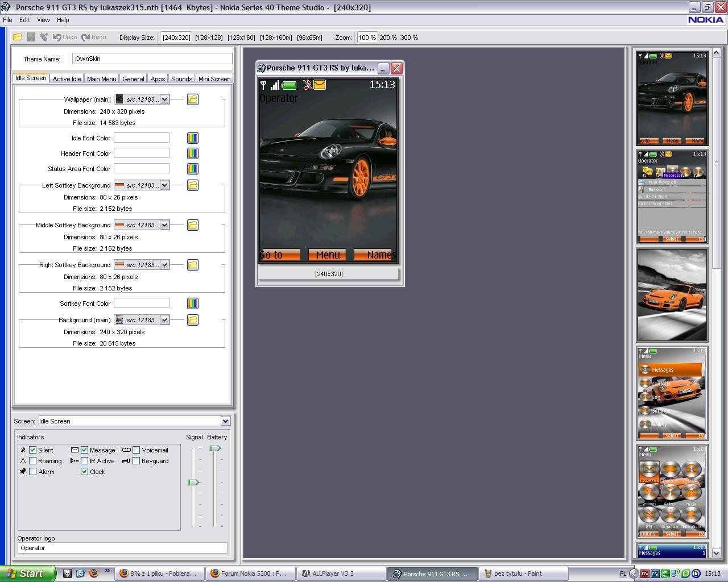
Task: Click the tools icon beside Undo
Action: 44,38
